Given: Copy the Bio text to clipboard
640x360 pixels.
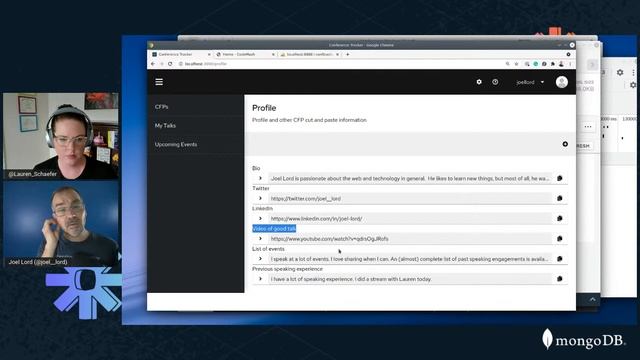Looking at the screenshot, I should (x=560, y=178).
